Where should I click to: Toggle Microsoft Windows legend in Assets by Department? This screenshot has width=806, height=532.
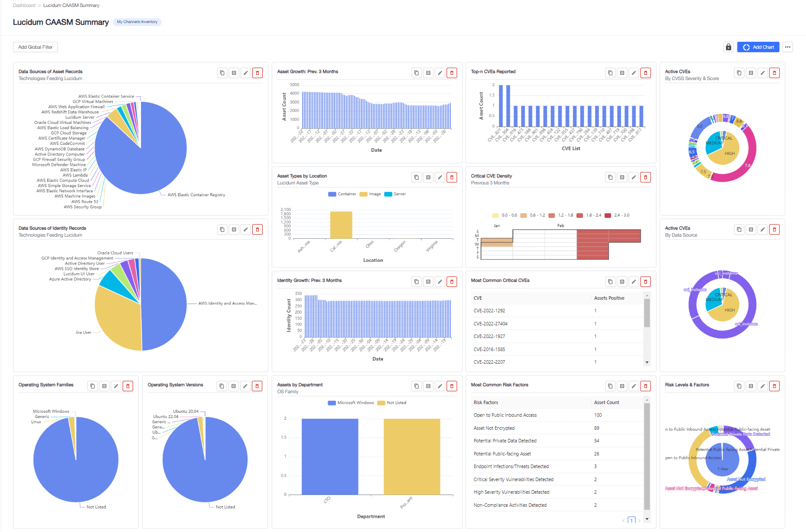(351, 403)
